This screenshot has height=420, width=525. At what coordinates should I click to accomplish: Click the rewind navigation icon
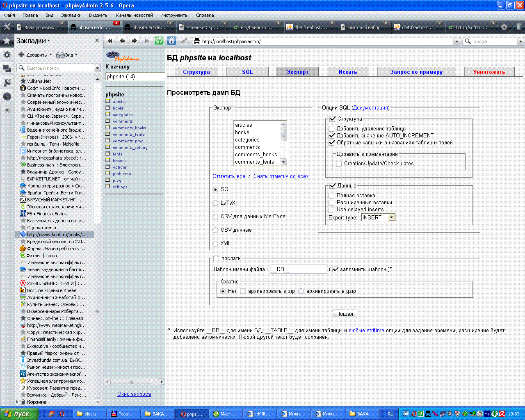click(x=110, y=41)
